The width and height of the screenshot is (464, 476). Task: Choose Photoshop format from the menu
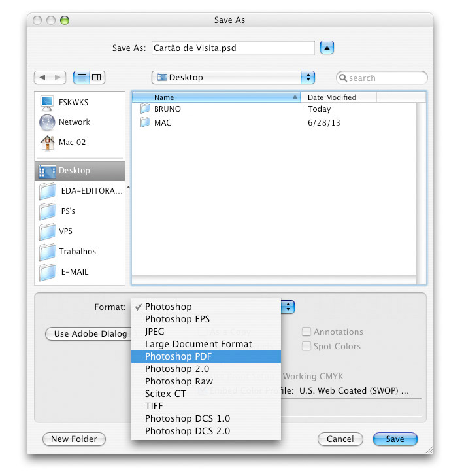pos(206,307)
